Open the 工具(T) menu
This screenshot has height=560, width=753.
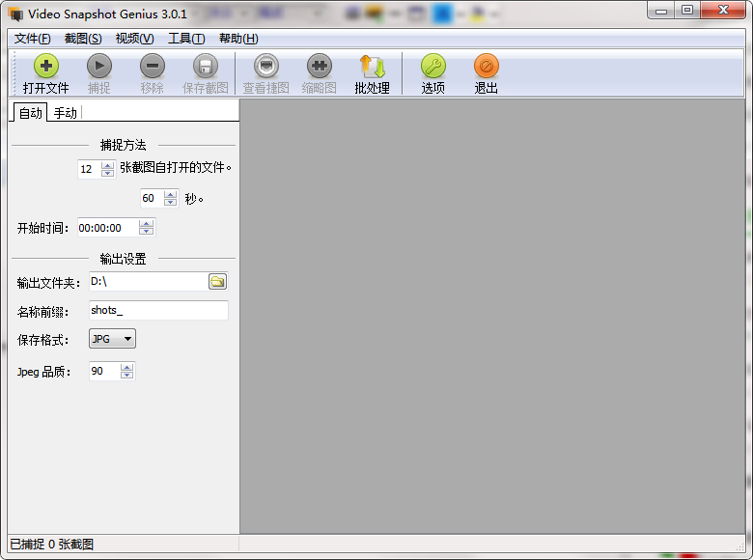coord(186,39)
